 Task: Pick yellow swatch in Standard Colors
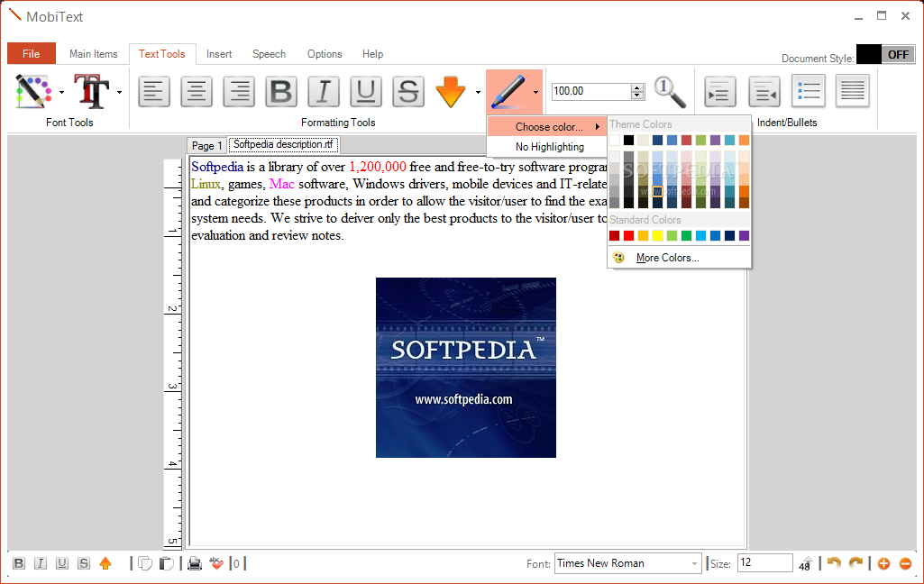(658, 236)
